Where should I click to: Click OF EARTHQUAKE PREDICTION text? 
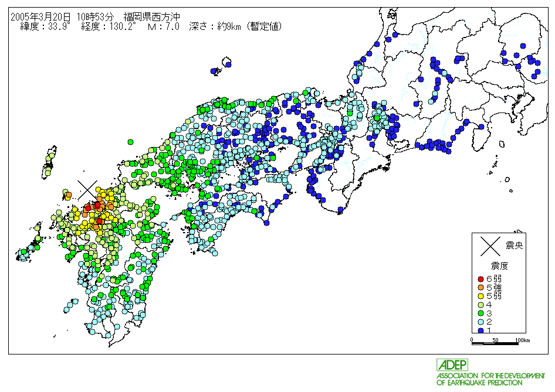click(479, 383)
